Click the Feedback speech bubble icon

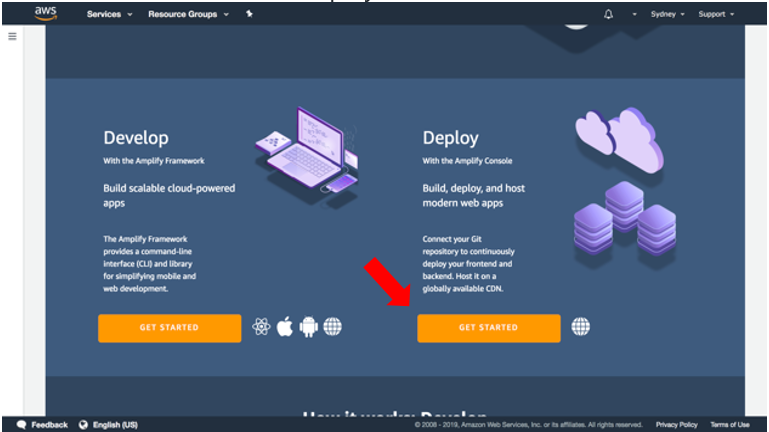[x=21, y=425]
